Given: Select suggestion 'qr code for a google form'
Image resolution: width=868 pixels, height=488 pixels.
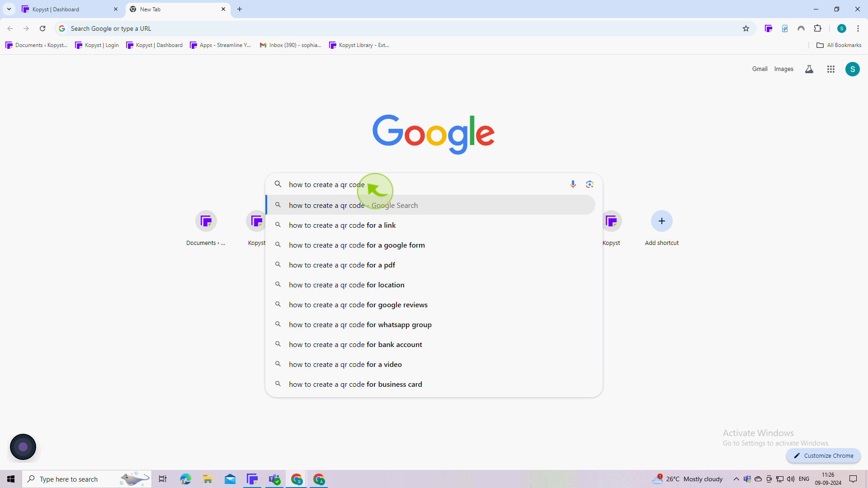Looking at the screenshot, I should [430, 245].
